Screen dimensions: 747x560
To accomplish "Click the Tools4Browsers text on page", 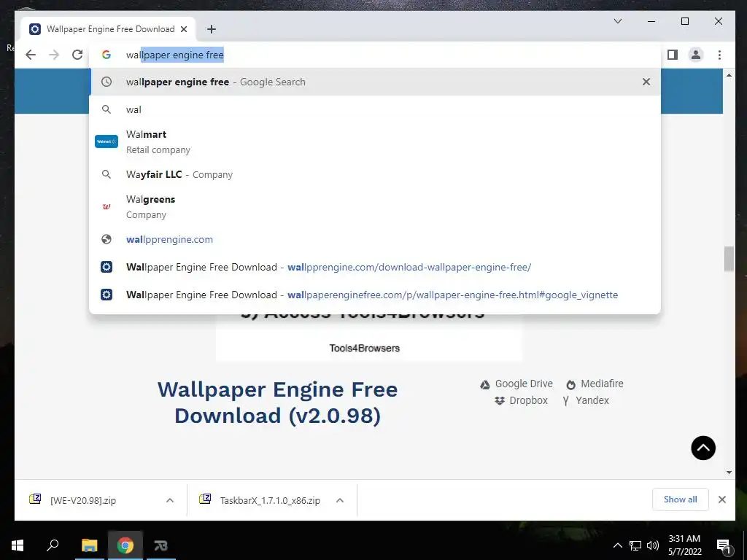I will (365, 348).
